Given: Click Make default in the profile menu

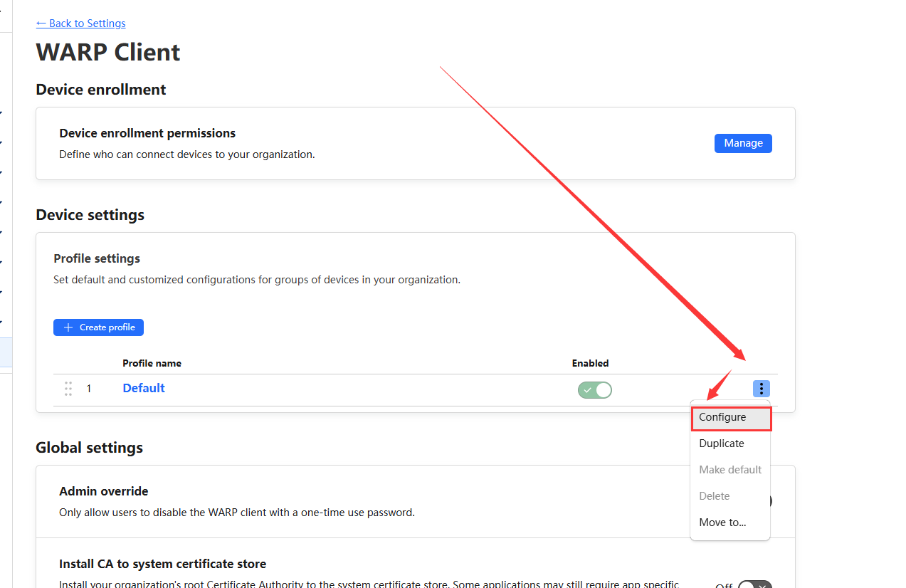Looking at the screenshot, I should (729, 470).
